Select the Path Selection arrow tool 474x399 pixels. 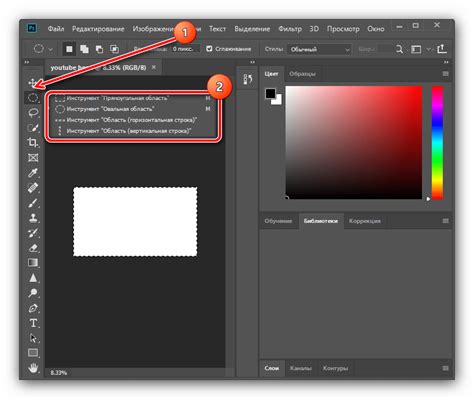click(33, 338)
